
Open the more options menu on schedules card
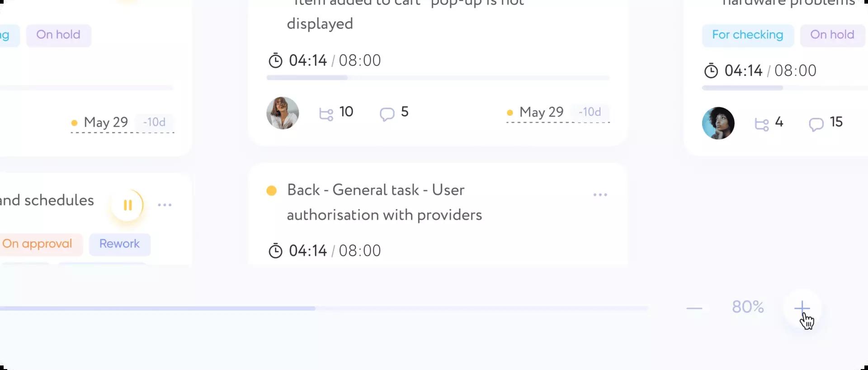point(165,205)
